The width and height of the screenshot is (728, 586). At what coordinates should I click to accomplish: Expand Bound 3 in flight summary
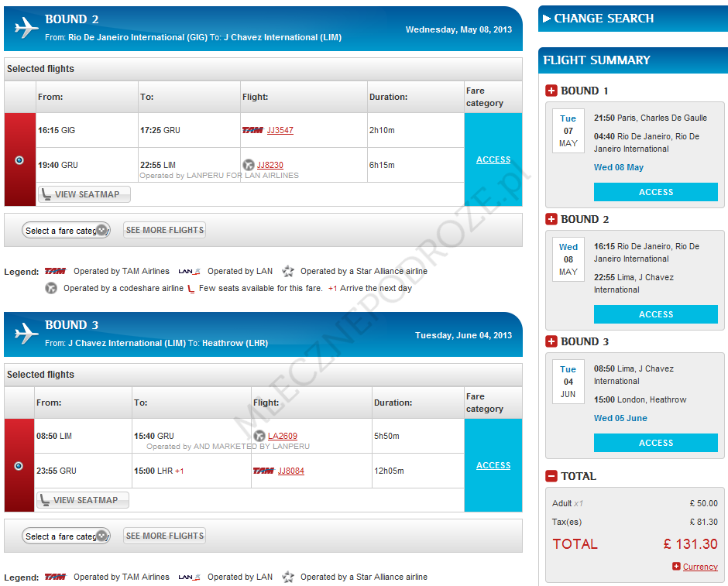tap(551, 342)
